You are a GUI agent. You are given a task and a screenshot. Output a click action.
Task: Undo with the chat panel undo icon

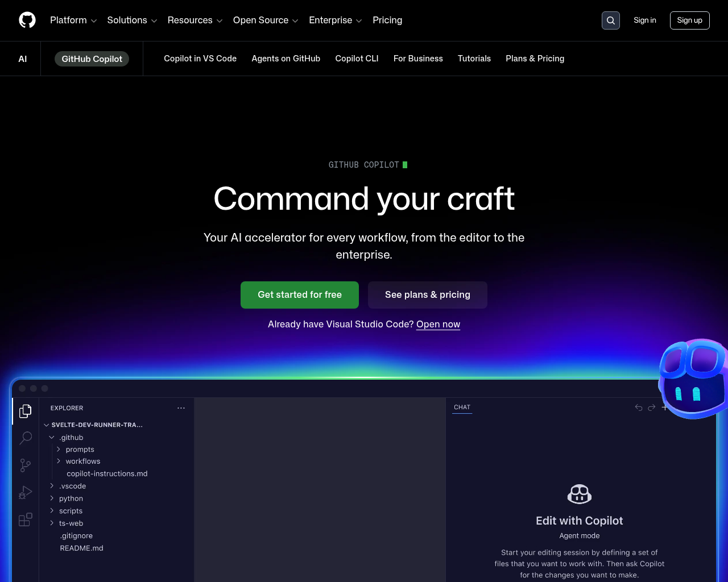tap(638, 407)
